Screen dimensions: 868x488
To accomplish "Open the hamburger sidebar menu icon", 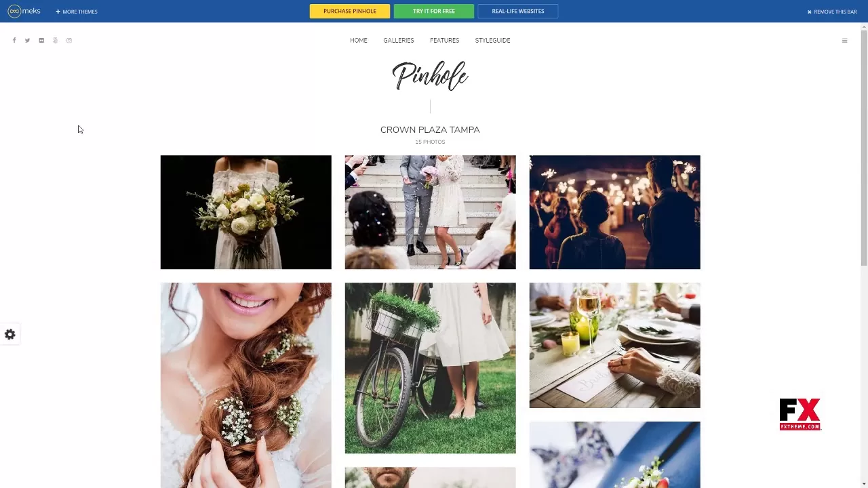I will coord(844,41).
